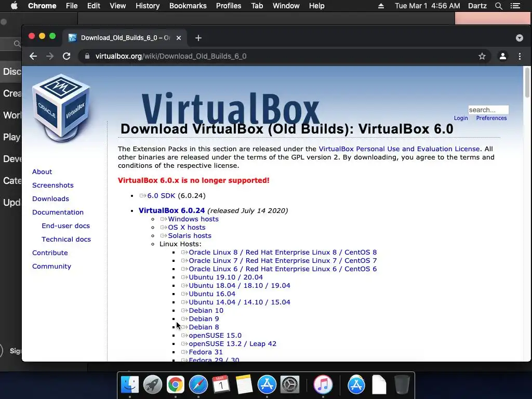Open Documentation sidebar link
532x399 pixels.
pyautogui.click(x=58, y=212)
